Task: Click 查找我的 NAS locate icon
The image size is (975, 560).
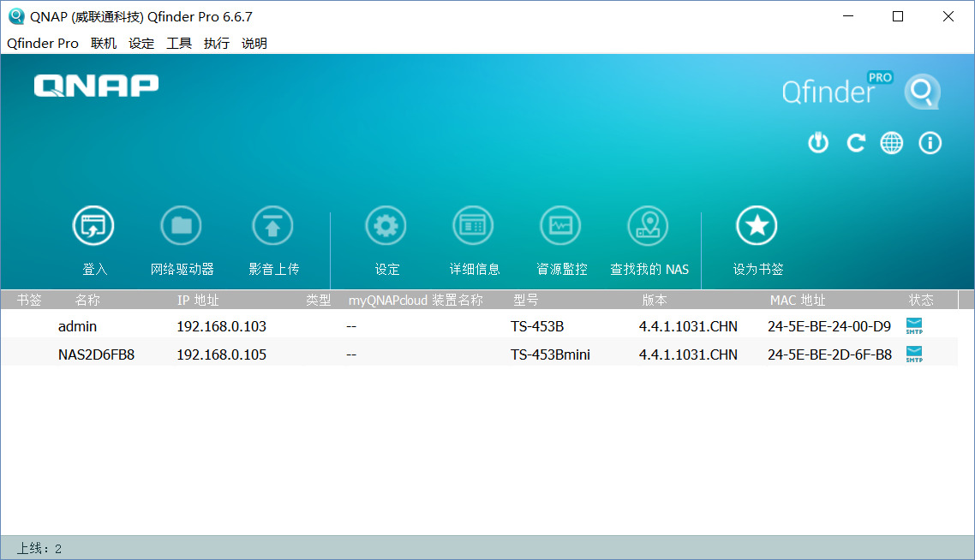Action: coord(648,225)
